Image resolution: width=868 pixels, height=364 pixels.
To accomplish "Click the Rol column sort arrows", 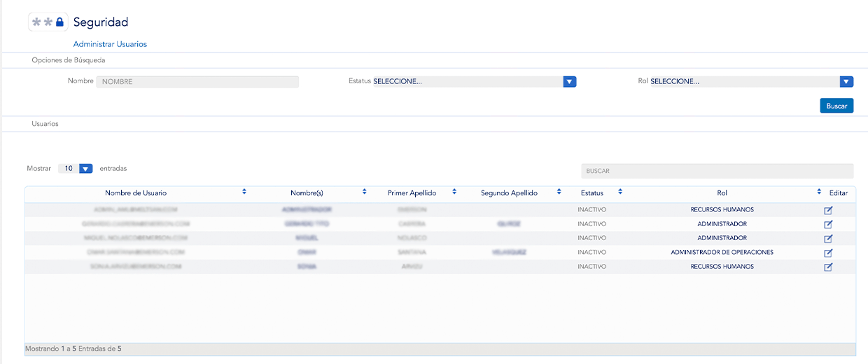I will 819,192.
